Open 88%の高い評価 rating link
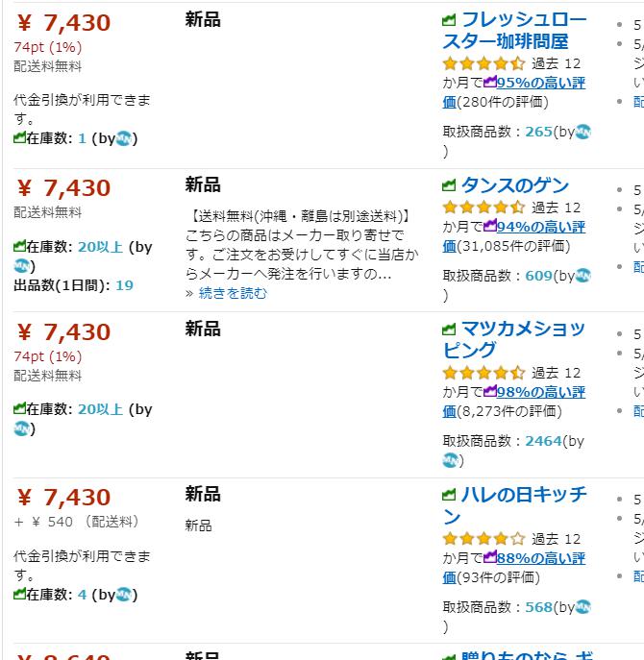Screen dimensions: 644x660 (514, 568)
